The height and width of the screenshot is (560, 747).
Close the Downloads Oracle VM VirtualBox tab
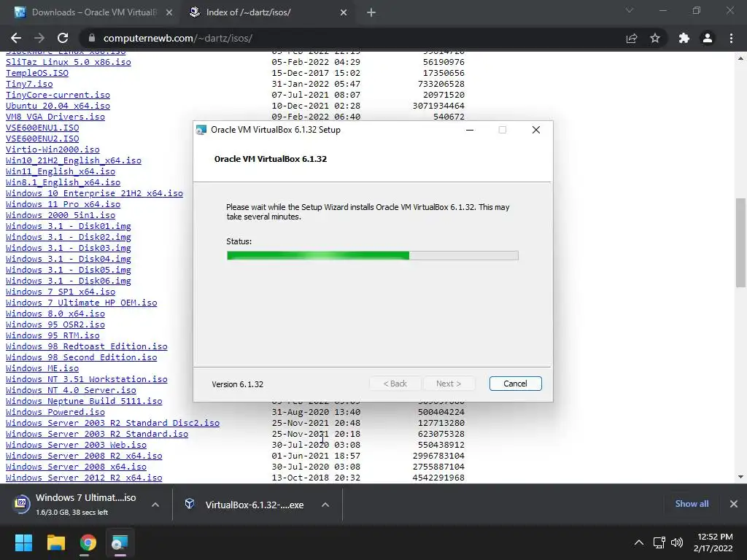pos(169,12)
